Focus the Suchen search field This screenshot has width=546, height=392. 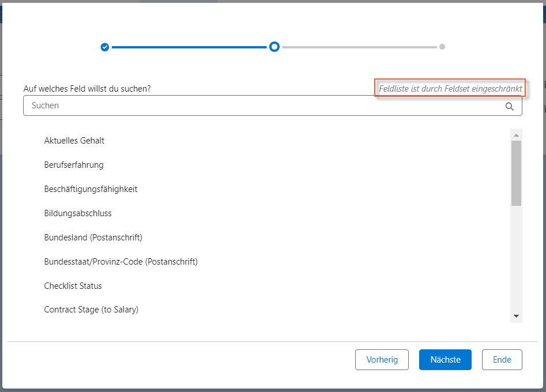(265, 106)
